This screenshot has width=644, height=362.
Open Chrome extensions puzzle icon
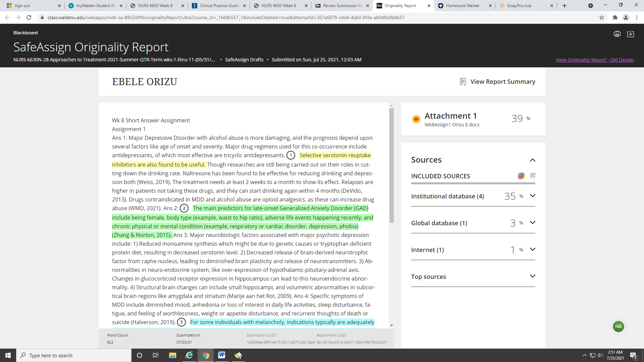[615, 17]
